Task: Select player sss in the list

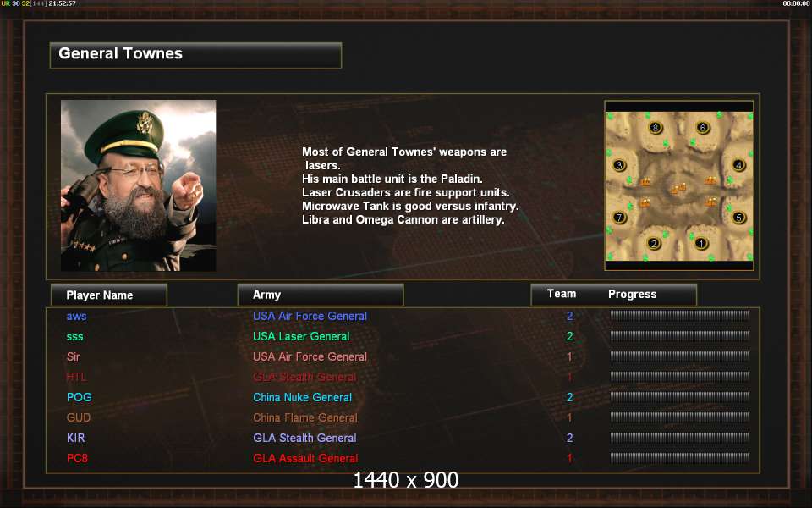Action: (75, 336)
